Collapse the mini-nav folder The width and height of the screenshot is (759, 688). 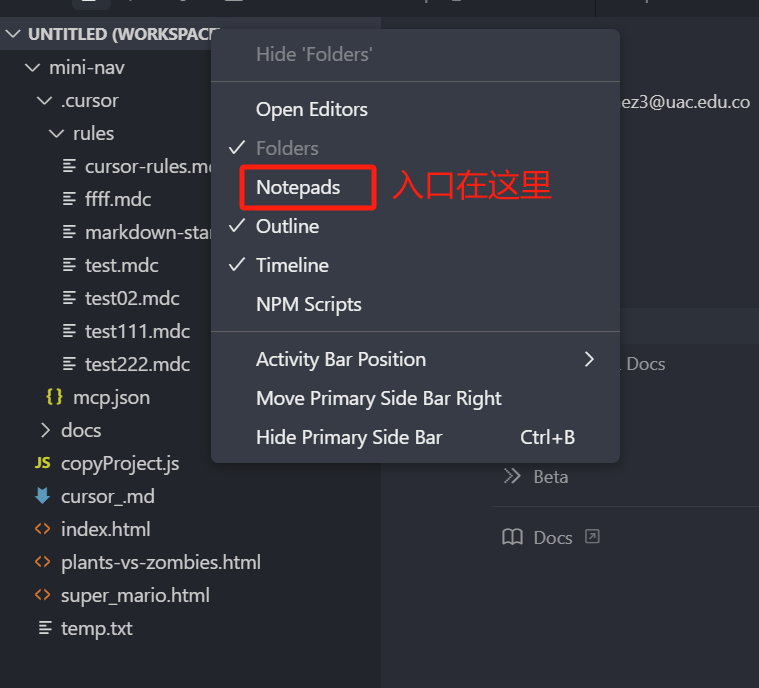[x=32, y=68]
